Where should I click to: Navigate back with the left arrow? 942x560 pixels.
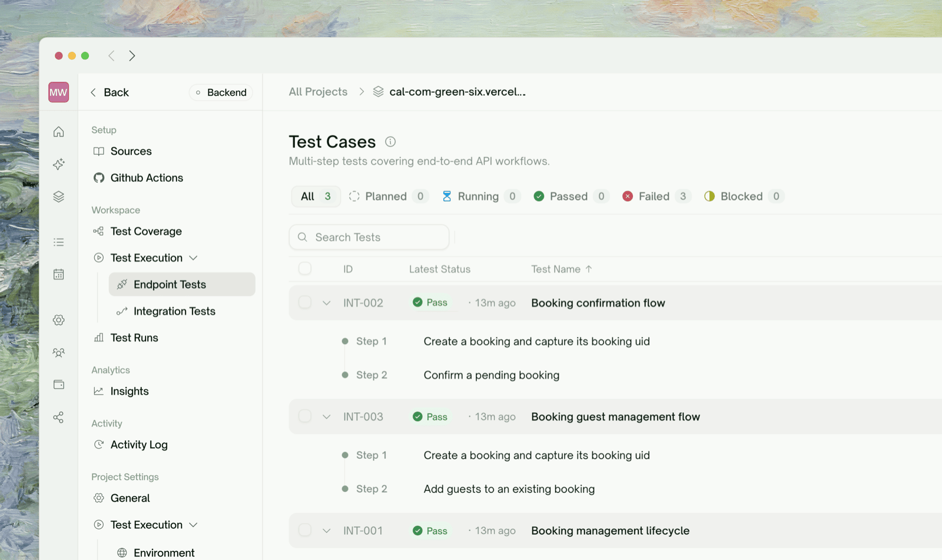[x=111, y=56]
